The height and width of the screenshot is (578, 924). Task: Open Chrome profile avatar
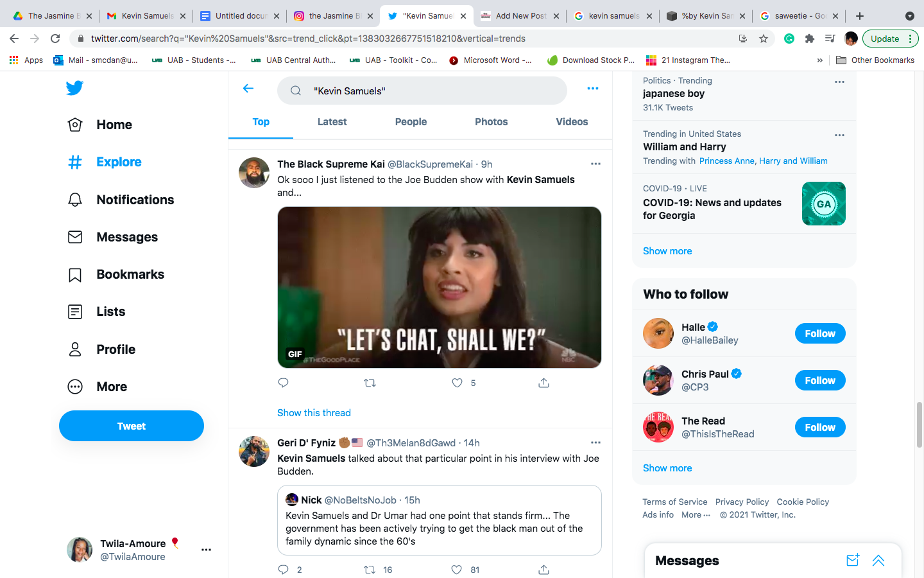point(851,39)
